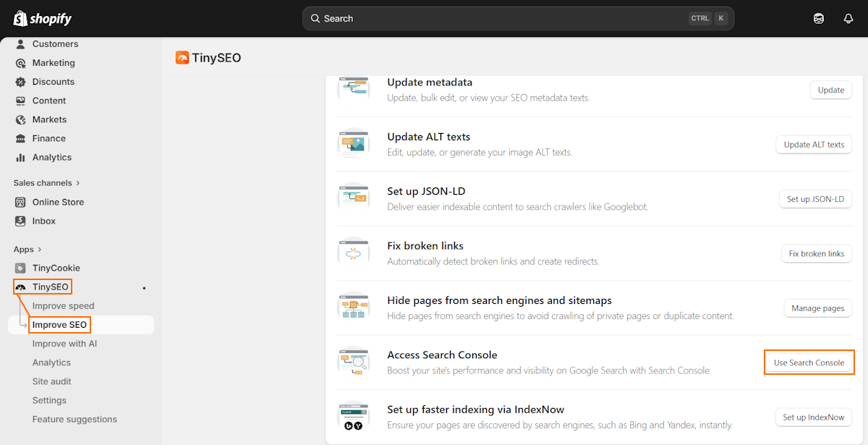This screenshot has height=445, width=868.
Task: Open the Online Store sales channel icon
Action: pyautogui.click(x=20, y=202)
